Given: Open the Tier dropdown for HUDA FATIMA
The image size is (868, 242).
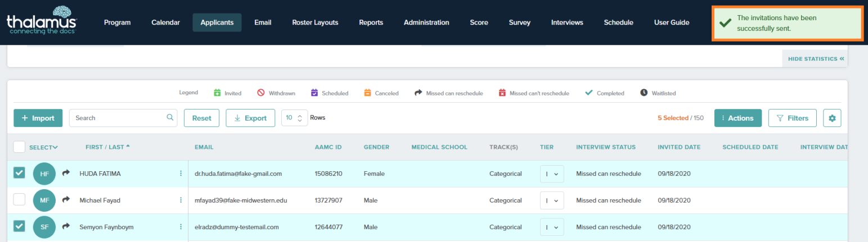Looking at the screenshot, I should pyautogui.click(x=552, y=174).
